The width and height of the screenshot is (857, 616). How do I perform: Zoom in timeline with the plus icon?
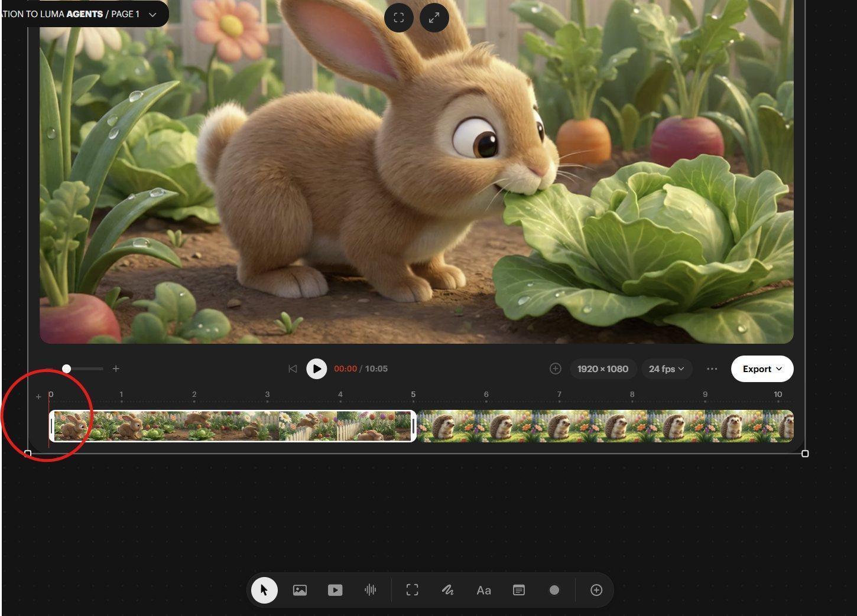point(116,369)
